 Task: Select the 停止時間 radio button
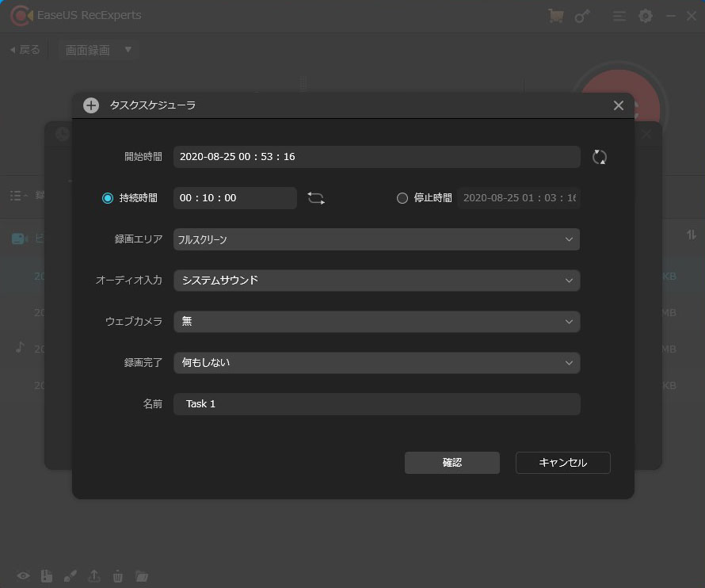pos(402,198)
